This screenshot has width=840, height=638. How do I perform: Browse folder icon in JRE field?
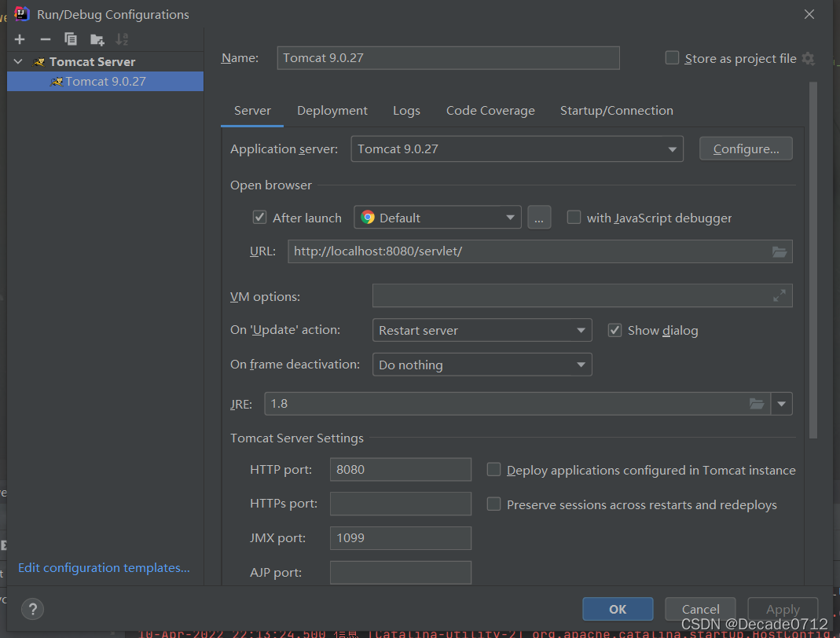tap(757, 403)
